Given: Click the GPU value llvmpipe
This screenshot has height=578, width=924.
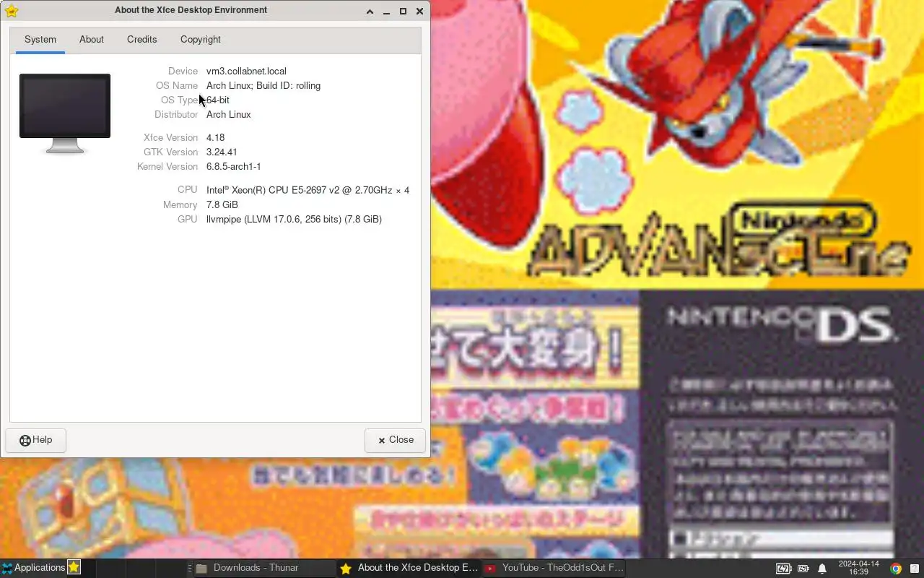Looking at the screenshot, I should tap(294, 219).
